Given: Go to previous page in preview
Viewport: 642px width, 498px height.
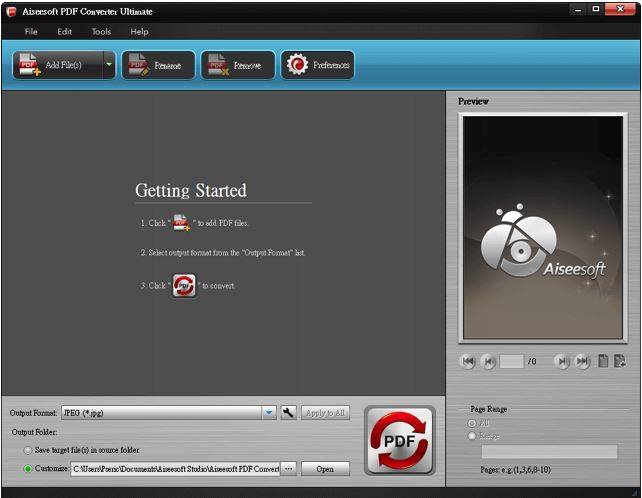Looking at the screenshot, I should coord(488,361).
